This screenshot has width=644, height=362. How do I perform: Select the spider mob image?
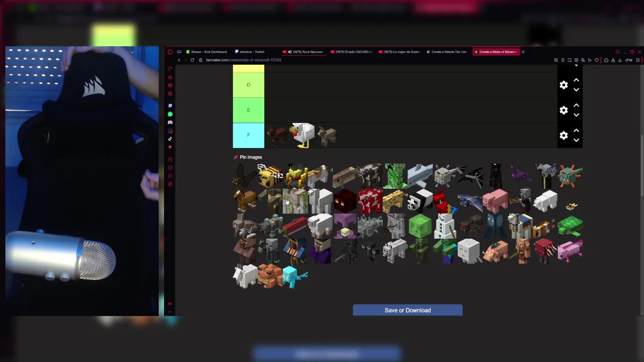point(470,226)
